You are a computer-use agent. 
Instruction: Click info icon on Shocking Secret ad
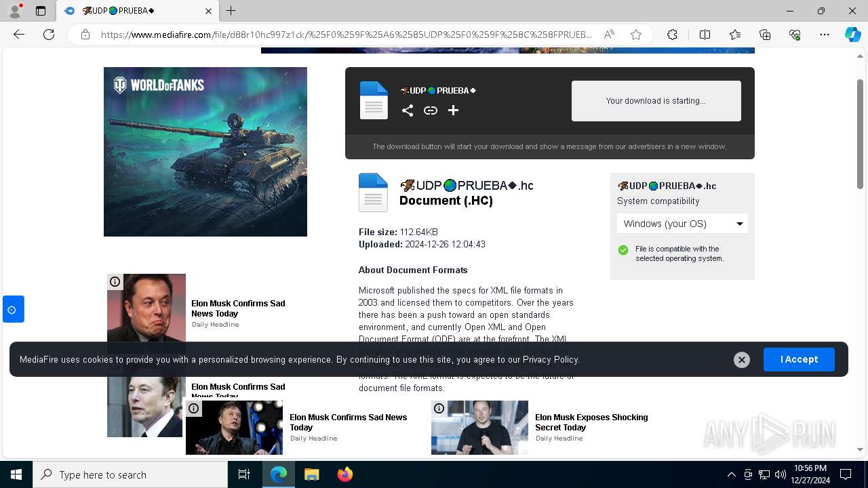pyautogui.click(x=439, y=408)
